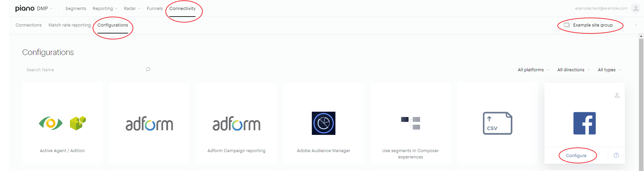Click the Adform Campaign reporting label
The height and width of the screenshot is (171, 644).
tap(236, 151)
